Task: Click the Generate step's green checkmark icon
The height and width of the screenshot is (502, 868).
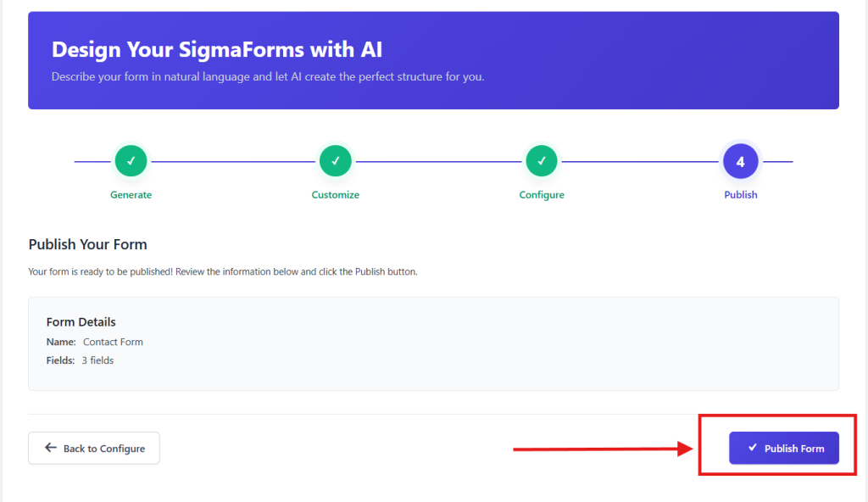Action: 131,160
